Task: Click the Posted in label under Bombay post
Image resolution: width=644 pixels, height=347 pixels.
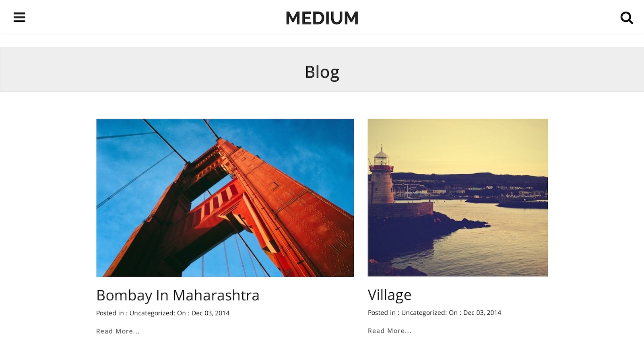Action: pos(110,313)
